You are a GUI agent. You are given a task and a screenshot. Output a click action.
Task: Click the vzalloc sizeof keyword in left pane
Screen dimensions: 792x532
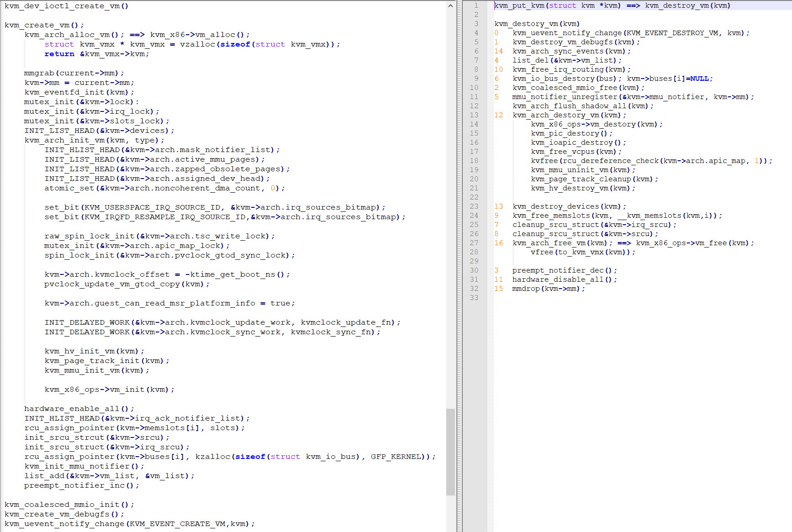click(x=235, y=44)
